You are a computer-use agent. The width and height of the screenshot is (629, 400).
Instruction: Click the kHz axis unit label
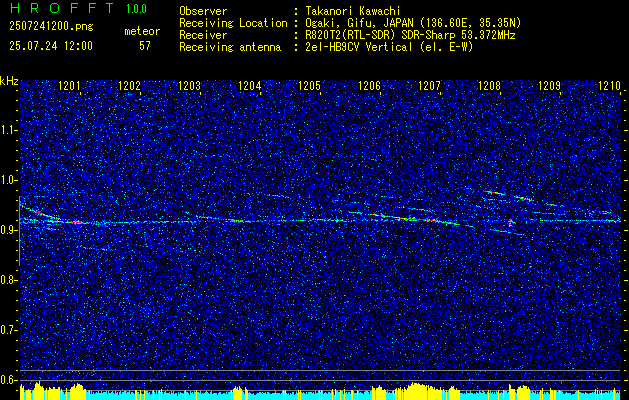tap(9, 81)
